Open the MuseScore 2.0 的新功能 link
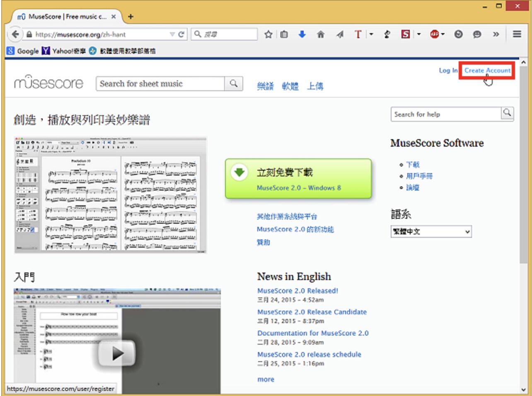 coord(295,229)
